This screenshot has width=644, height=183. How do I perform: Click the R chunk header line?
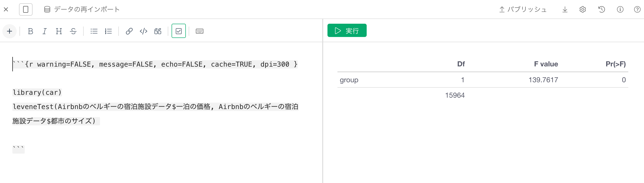(155, 64)
